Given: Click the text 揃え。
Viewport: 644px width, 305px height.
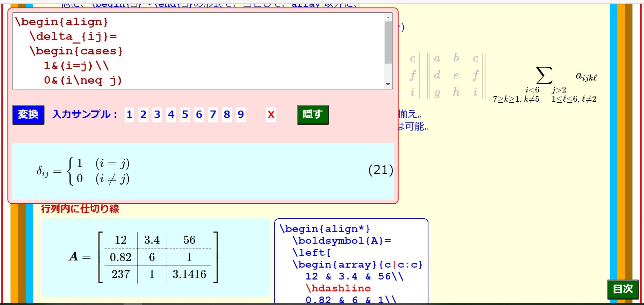Looking at the screenshot, I should coord(410,114).
